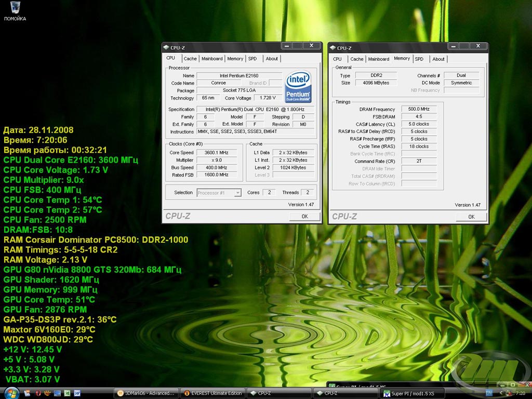Click the Level 2 cache value 1024 KBytes
Viewport: 532px width, 399px height.
point(293,168)
